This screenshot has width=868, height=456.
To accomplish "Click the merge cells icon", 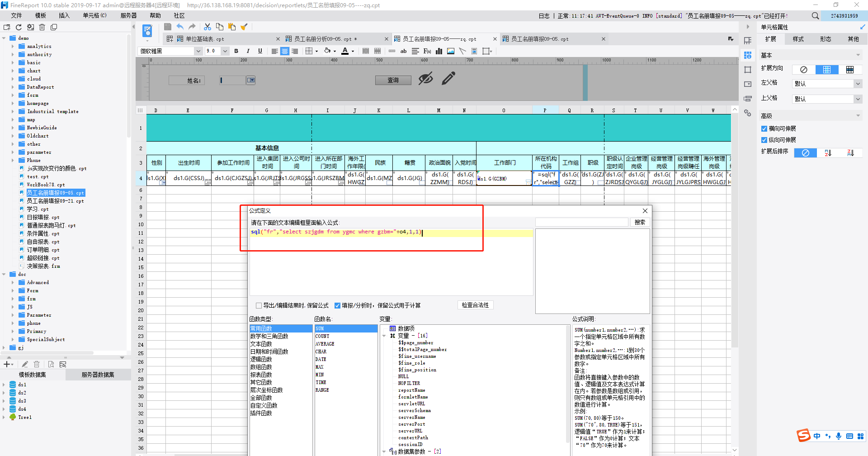I will (366, 51).
